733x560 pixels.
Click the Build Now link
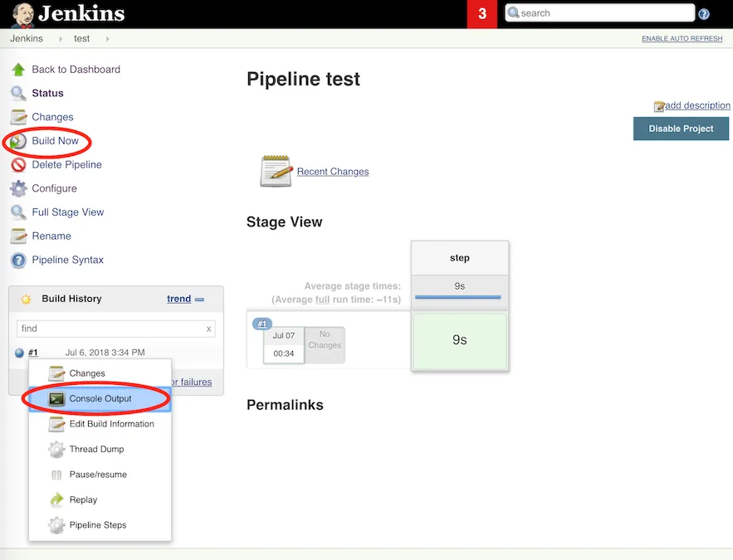(55, 141)
